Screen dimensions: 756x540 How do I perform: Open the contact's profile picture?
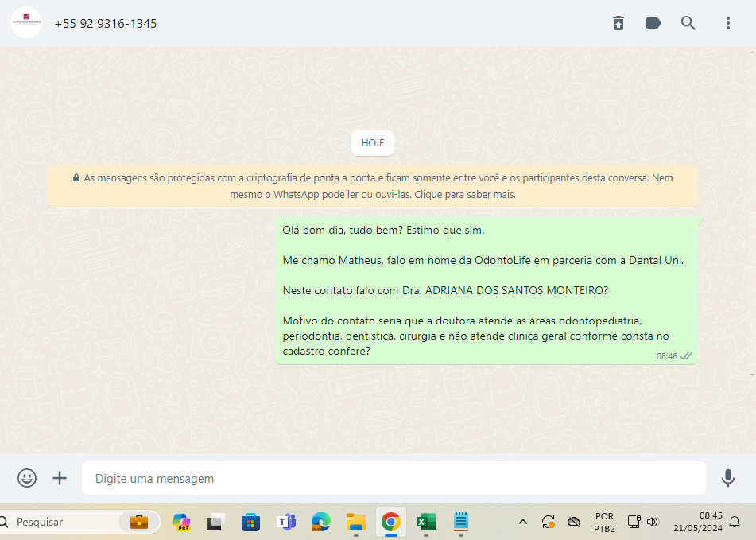26,23
